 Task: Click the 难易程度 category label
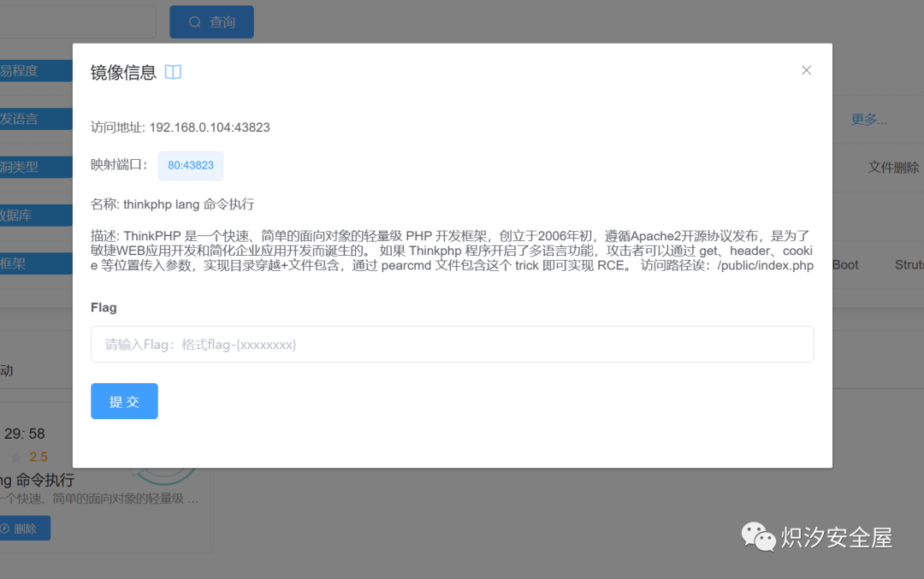(x=36, y=71)
